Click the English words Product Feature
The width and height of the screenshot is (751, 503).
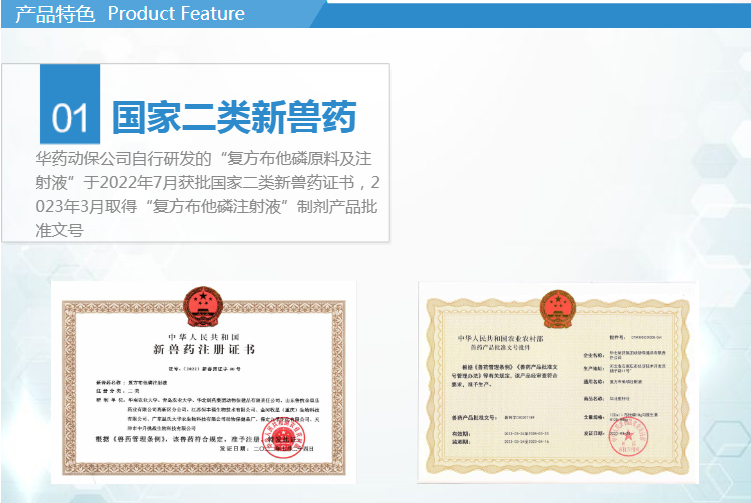(175, 14)
